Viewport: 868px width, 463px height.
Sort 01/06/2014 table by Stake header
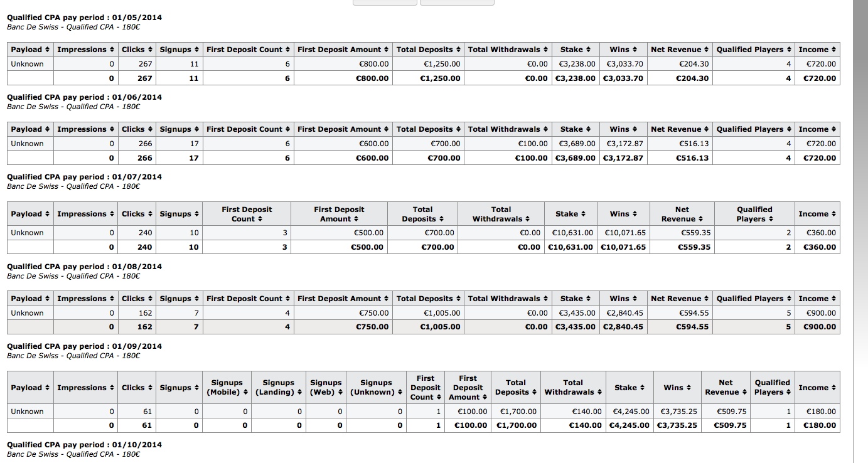[x=576, y=129]
